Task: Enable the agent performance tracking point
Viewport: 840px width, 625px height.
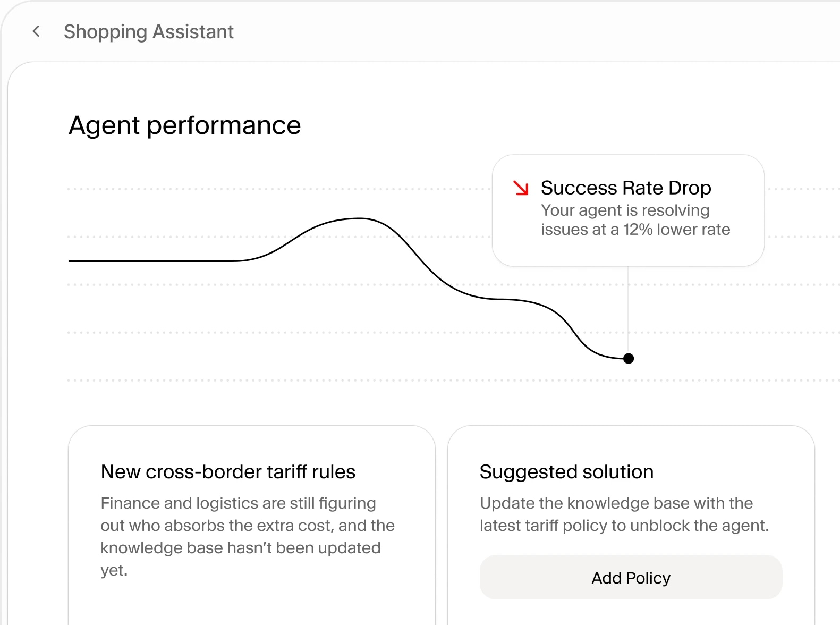Action: [x=629, y=358]
